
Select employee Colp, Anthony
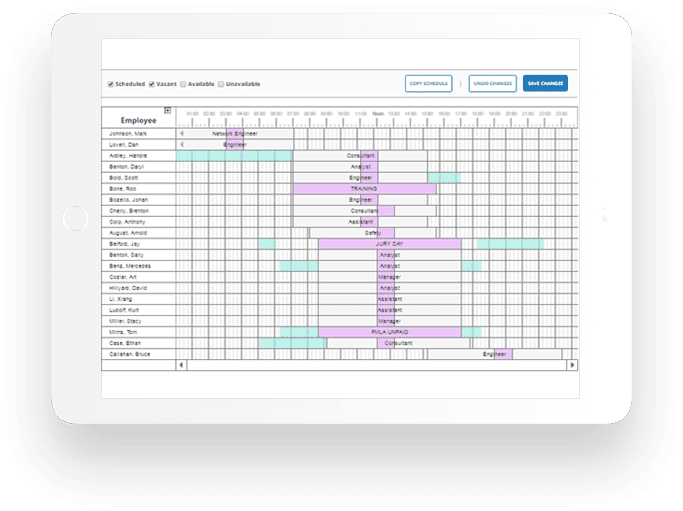[127, 222]
